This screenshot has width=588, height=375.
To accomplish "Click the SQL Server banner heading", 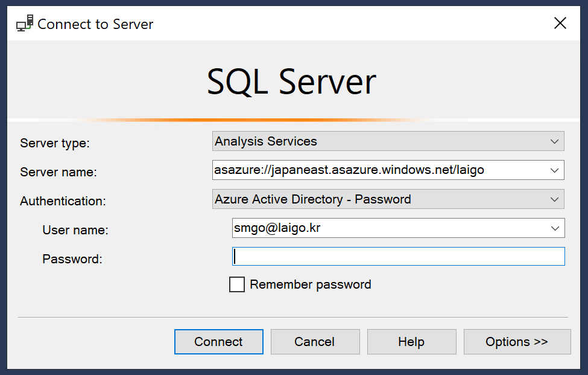I will (x=291, y=82).
